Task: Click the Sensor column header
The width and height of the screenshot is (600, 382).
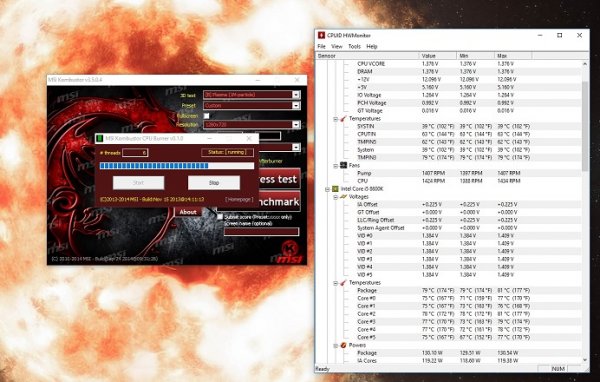Action: [367, 56]
